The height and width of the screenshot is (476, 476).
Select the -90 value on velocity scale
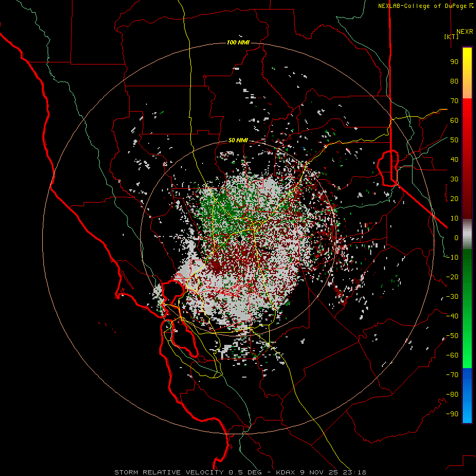click(452, 414)
